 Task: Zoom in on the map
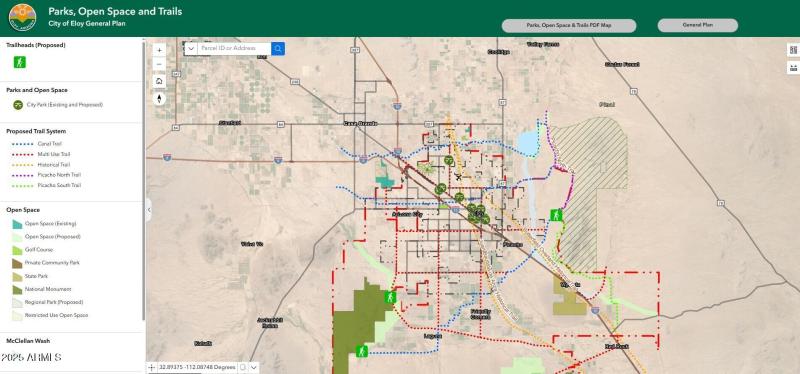[159, 50]
